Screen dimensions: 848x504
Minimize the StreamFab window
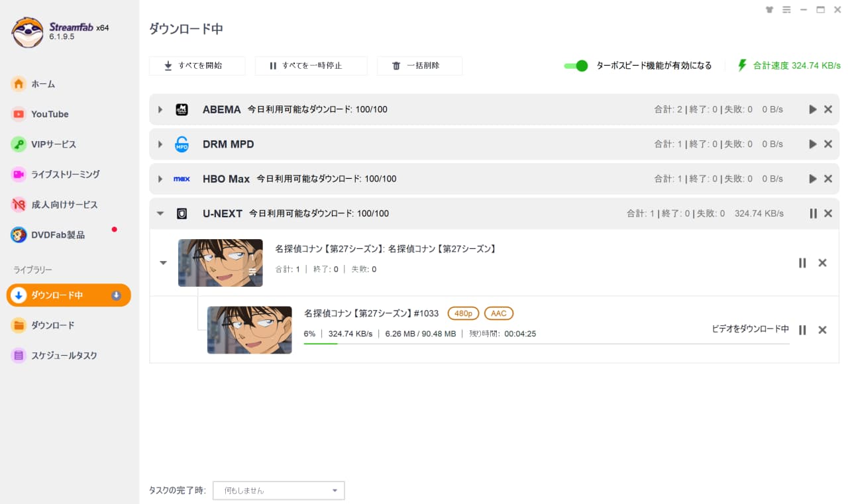tap(804, 10)
